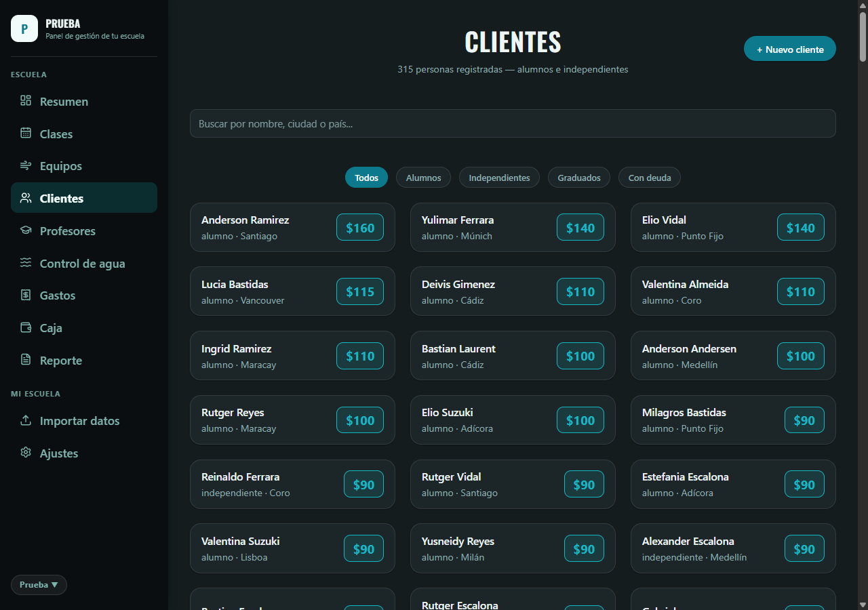
Task: Click the Profesores graduation cap icon
Action: (26, 230)
